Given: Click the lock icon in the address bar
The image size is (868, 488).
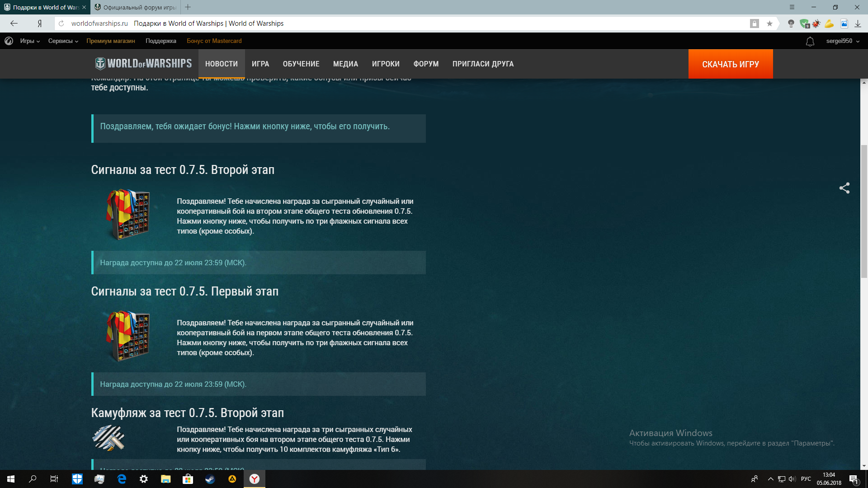Looking at the screenshot, I should [755, 23].
